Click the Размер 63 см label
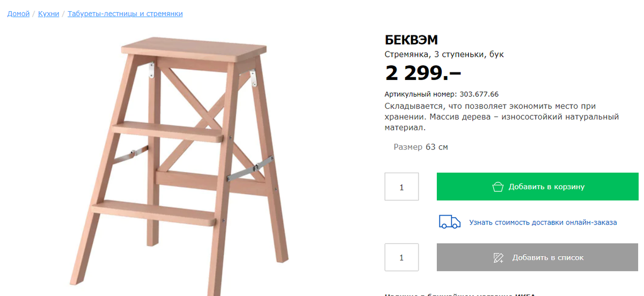The image size is (644, 296). click(421, 147)
